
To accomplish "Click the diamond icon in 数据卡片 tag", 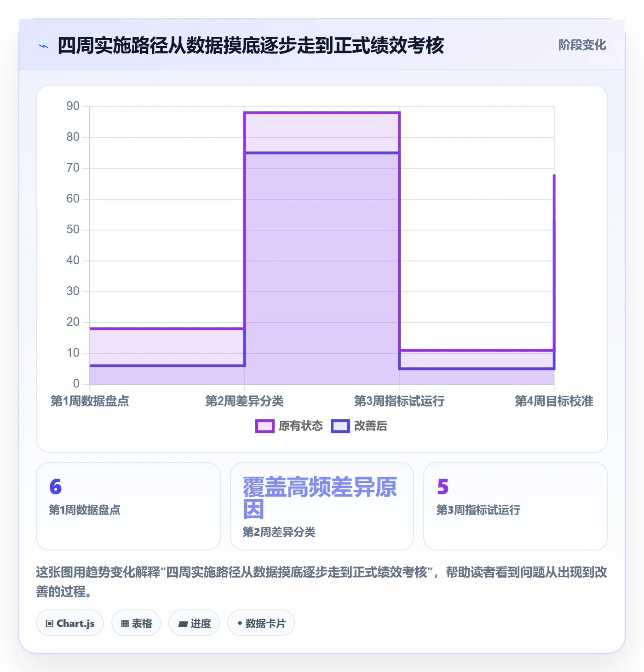I will coord(240,623).
